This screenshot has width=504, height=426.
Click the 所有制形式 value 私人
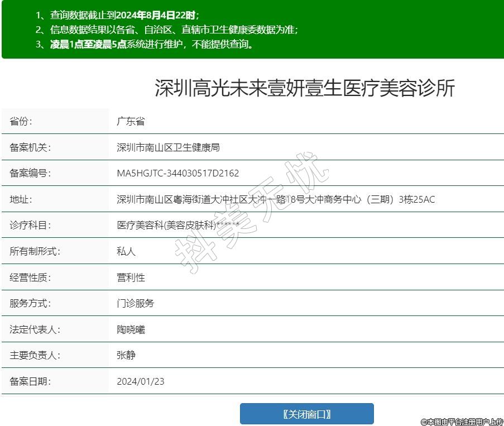tap(126, 251)
